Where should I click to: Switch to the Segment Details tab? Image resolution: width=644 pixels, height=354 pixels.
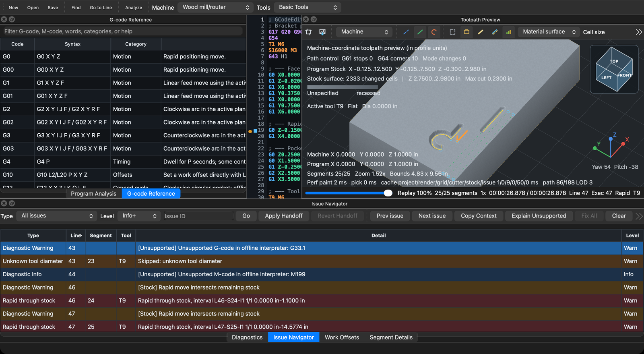point(391,337)
